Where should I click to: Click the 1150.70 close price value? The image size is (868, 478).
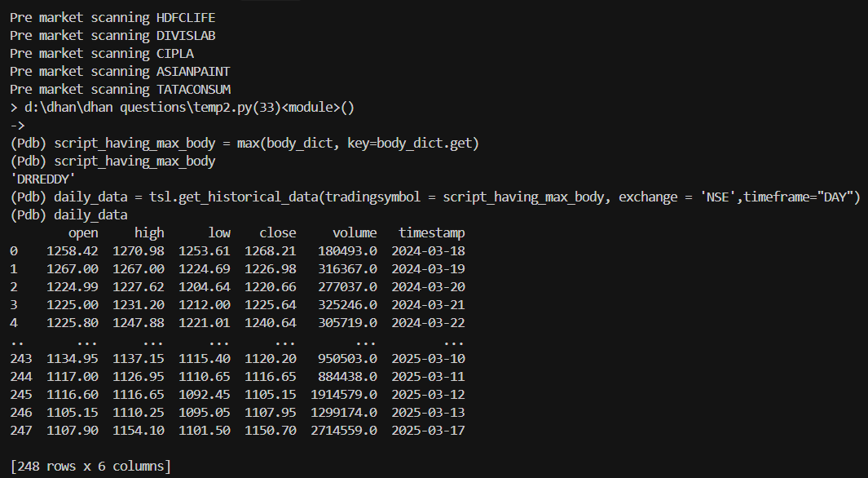coord(271,431)
